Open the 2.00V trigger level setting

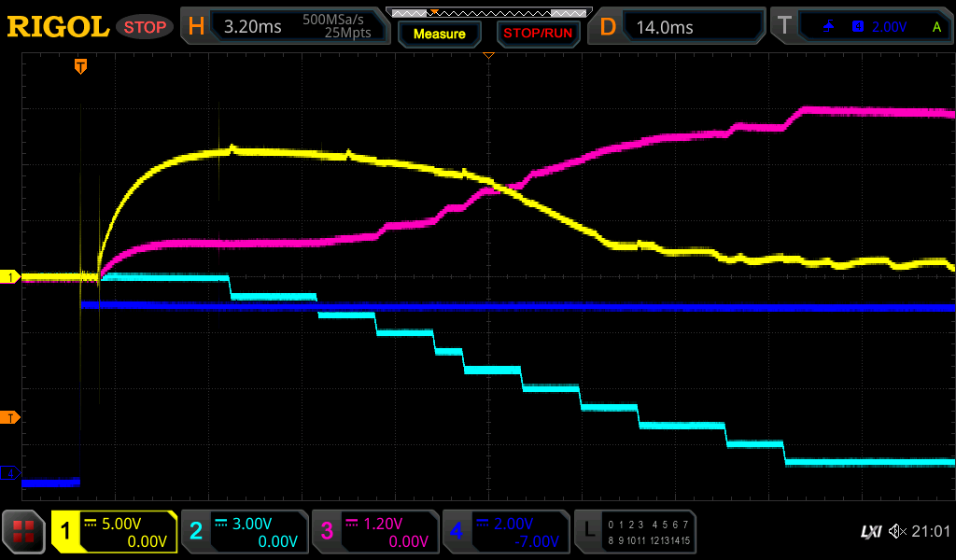coord(889,27)
